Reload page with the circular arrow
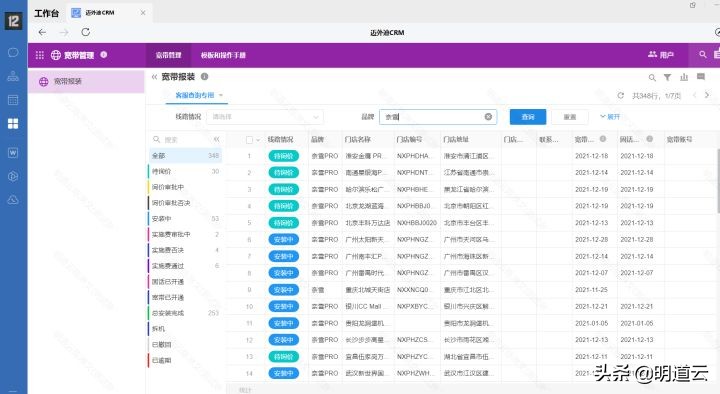The height and width of the screenshot is (394, 720). click(85, 32)
